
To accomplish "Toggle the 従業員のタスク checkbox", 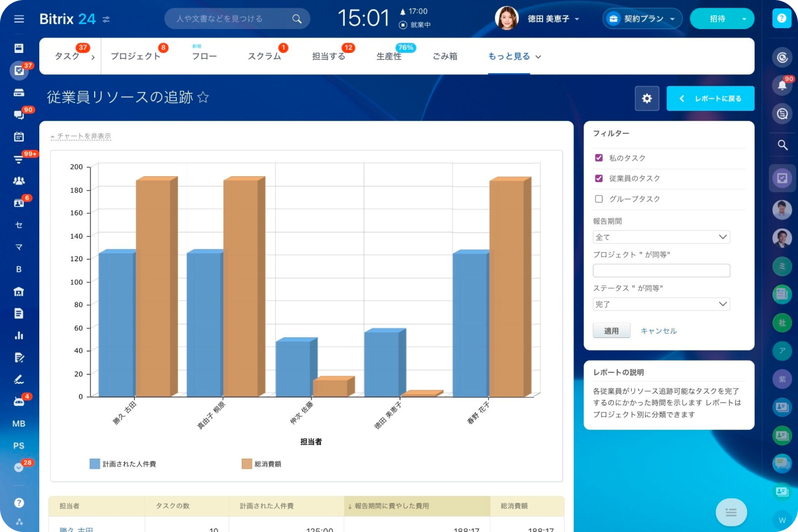I will (x=599, y=179).
